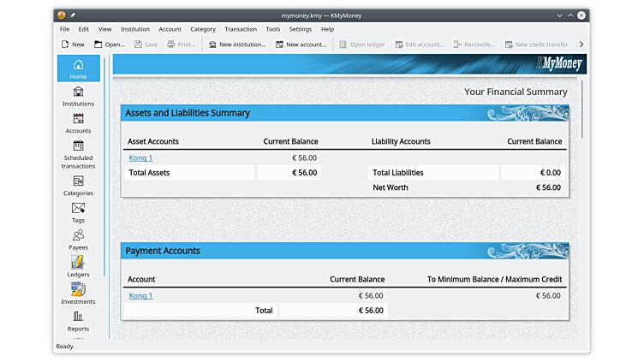Viewport: 644px width, 362px height.
Task: Click New institution toolbar button
Action: [237, 45]
